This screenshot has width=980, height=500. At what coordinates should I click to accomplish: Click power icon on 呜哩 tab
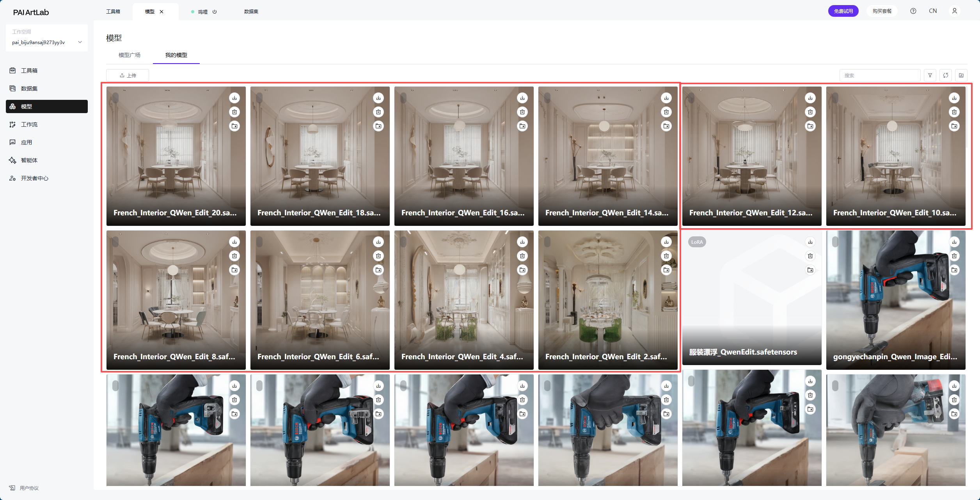pos(215,12)
